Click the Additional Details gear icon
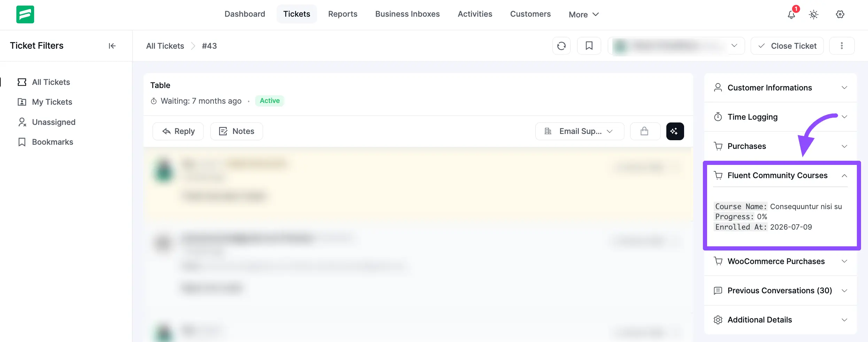Image resolution: width=868 pixels, height=342 pixels. 718,320
